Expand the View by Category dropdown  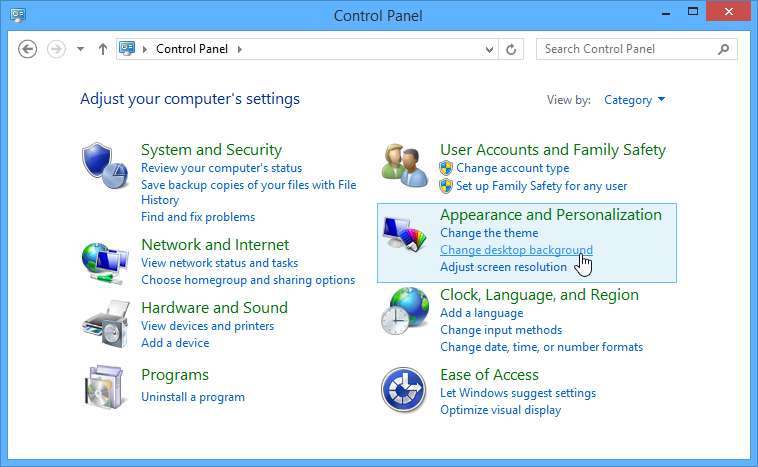pos(635,100)
